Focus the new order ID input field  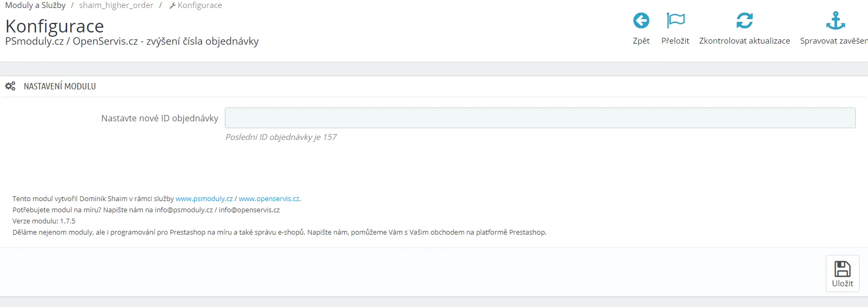point(540,118)
